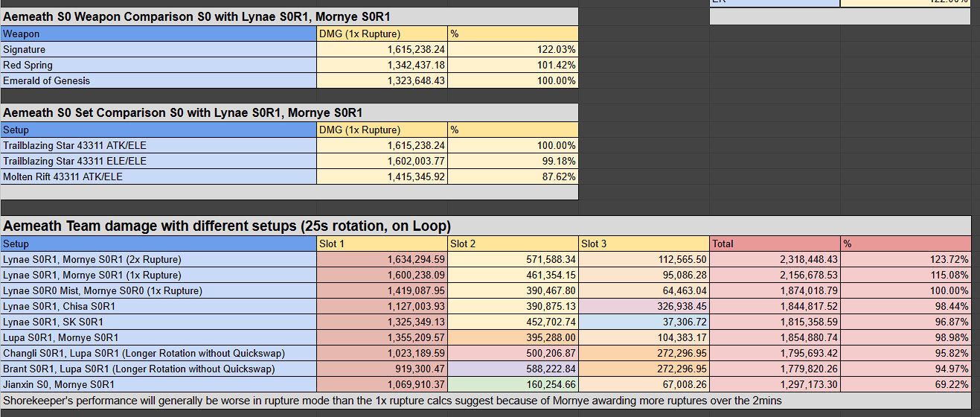This screenshot has width=980, height=417.
Task: Select Molten Rift 43311 ATK/ELE row
Action: pos(158,176)
